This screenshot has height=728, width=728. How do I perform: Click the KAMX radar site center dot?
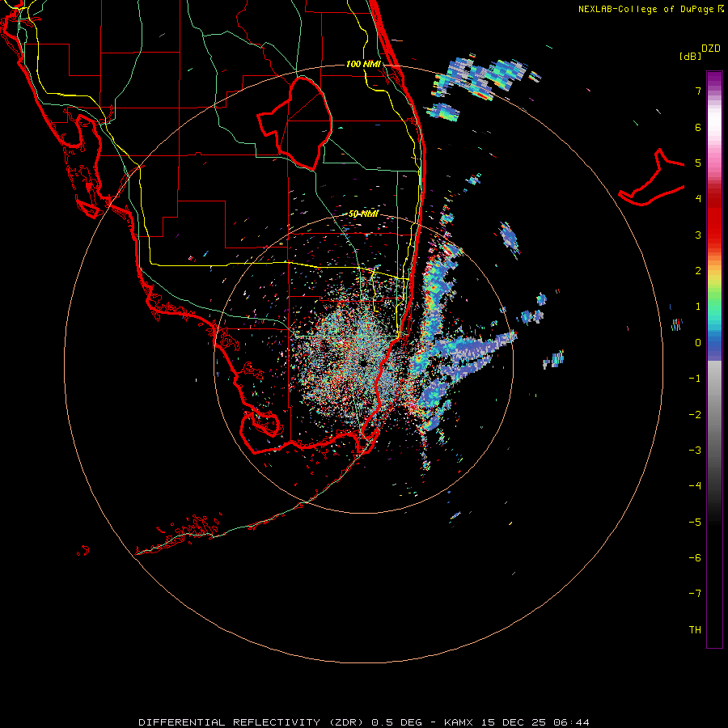pyautogui.click(x=363, y=363)
